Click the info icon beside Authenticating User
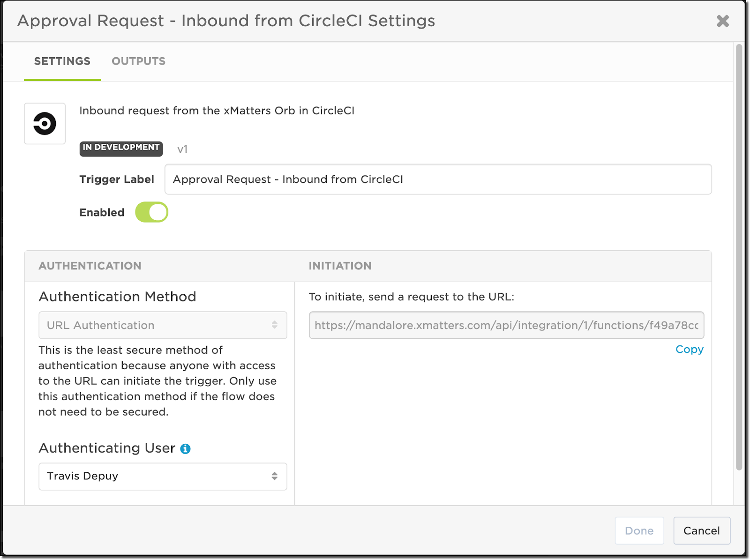750x560 pixels. tap(186, 448)
